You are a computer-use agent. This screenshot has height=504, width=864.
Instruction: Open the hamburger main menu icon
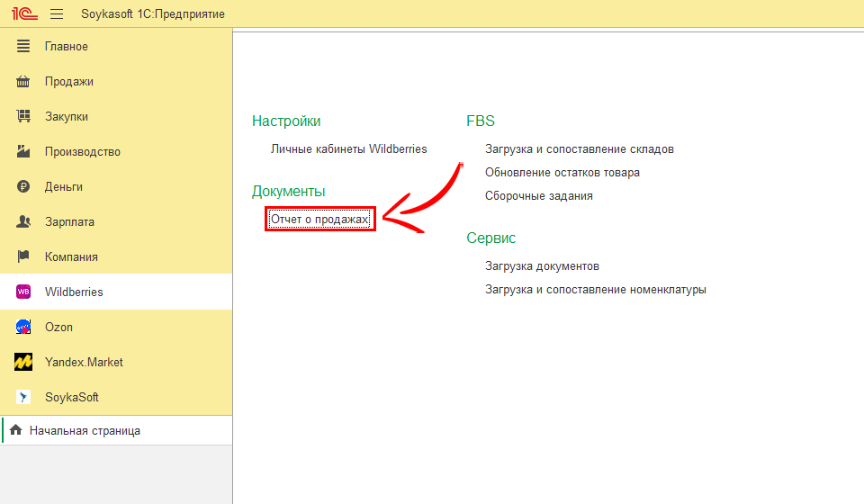click(x=57, y=13)
